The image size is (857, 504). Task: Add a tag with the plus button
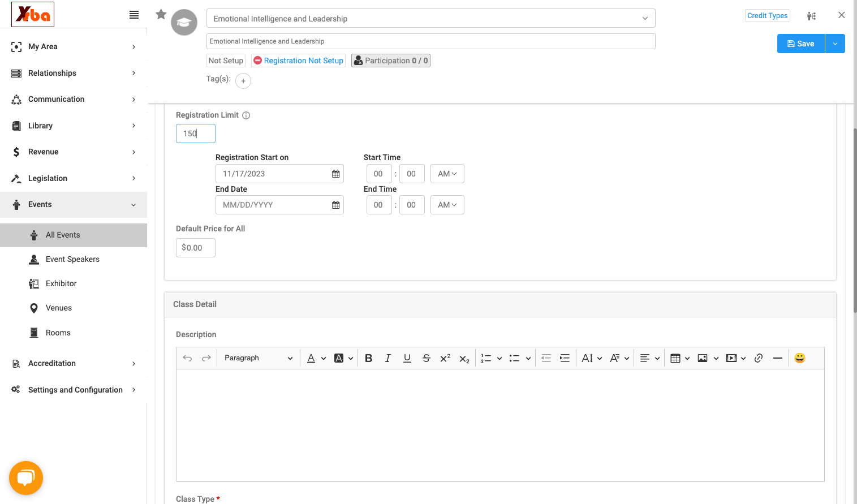point(243,81)
